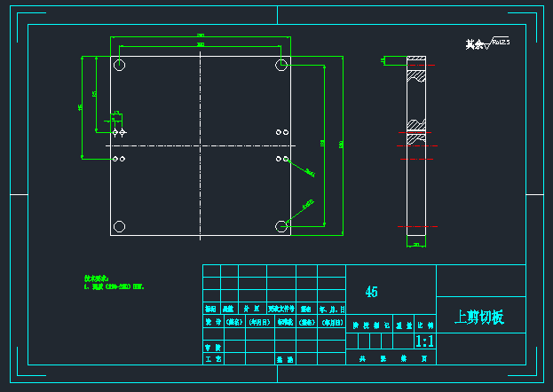The width and height of the screenshot is (553, 392).
Task: Click the "共 张 第 页" sheet count row
Action: tap(391, 359)
